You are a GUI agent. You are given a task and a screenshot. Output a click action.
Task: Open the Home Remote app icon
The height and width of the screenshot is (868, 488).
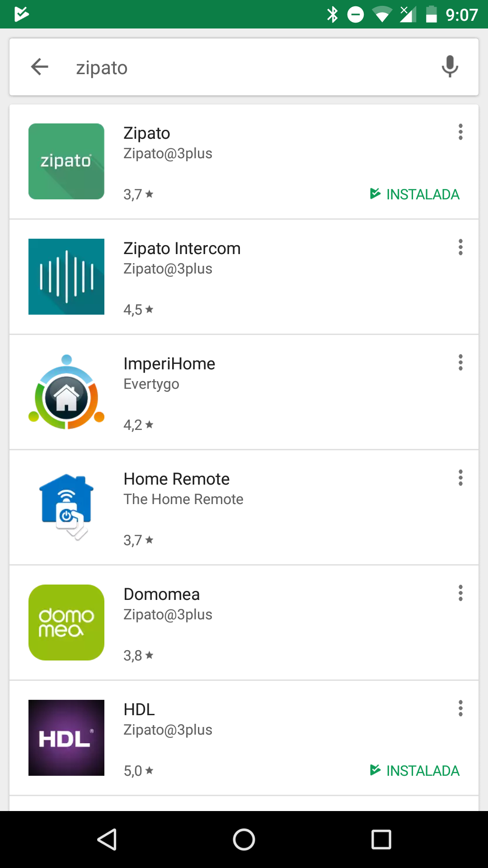(66, 507)
